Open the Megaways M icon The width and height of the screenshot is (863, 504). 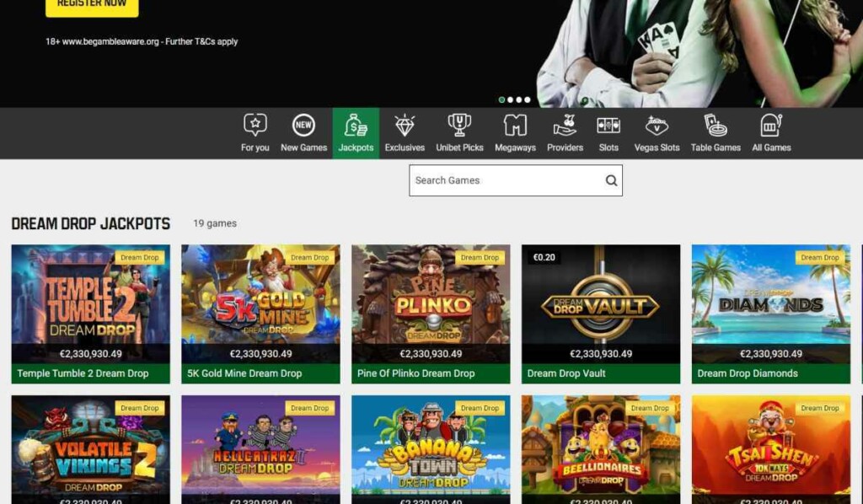pos(515,125)
